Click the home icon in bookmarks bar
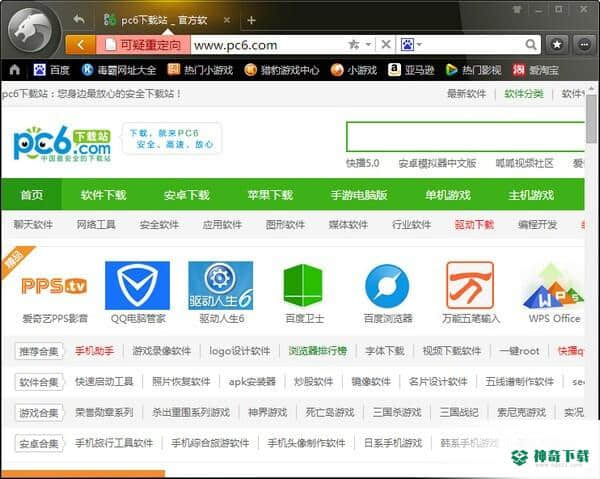600x479 pixels. click(x=15, y=70)
